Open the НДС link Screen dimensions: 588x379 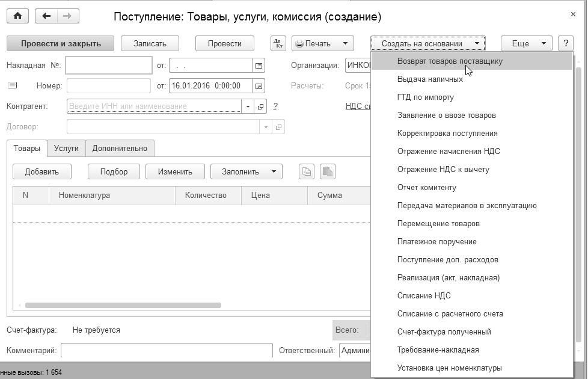pos(358,106)
